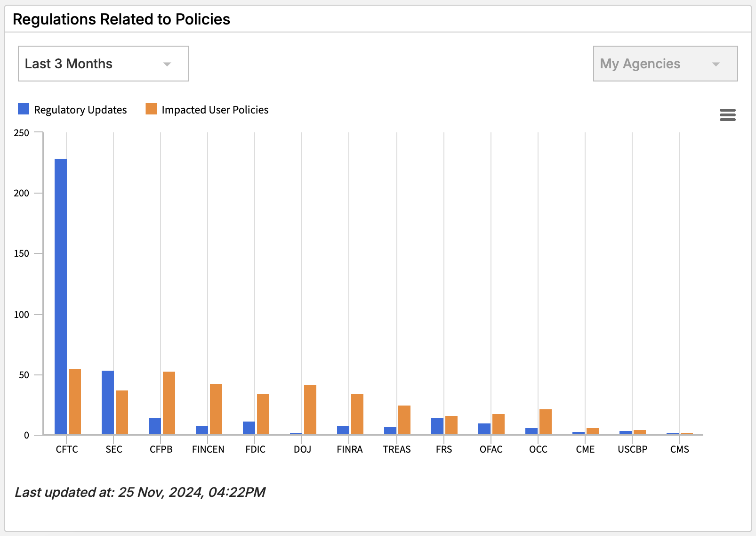Click the Last 3 Months dropdown arrow
The width and height of the screenshot is (756, 536).
pos(167,64)
